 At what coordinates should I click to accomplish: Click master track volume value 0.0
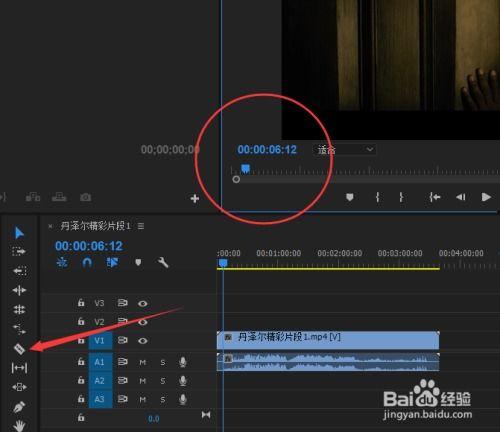[154, 419]
